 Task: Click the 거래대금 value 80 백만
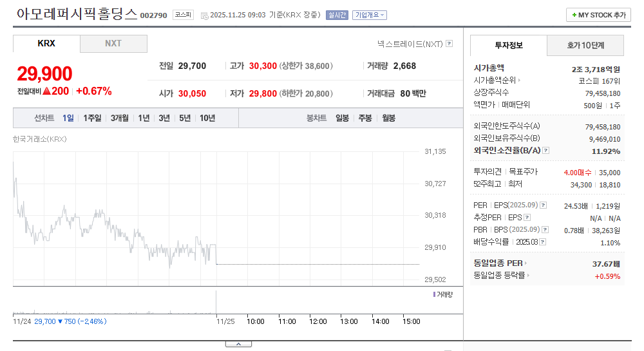413,93
